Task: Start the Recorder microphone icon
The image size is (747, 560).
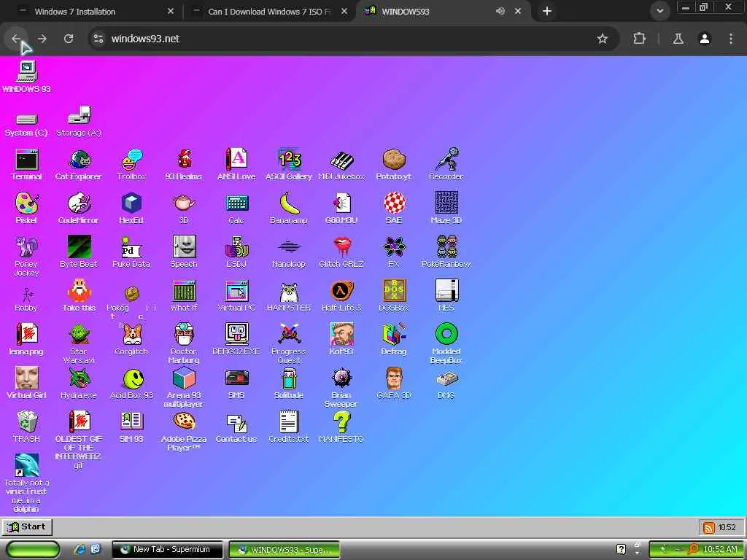Action: click(x=446, y=165)
